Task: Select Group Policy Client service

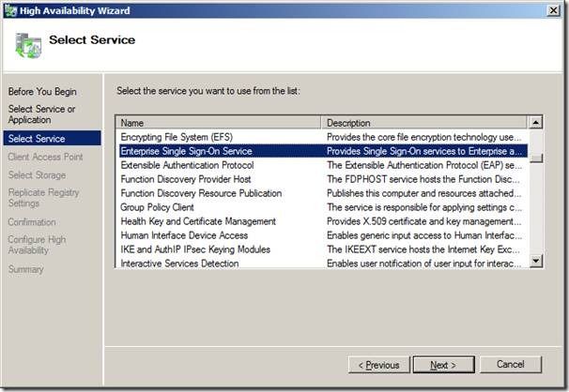Action: 323,207
